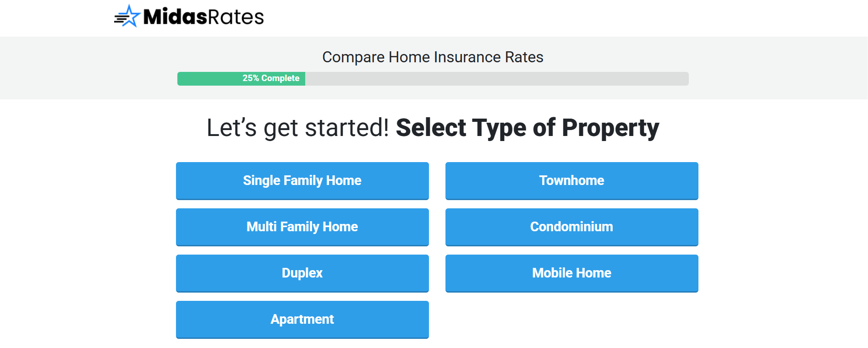This screenshot has width=868, height=348.
Task: Click the MidasRates wordmark text
Action: click(x=203, y=17)
